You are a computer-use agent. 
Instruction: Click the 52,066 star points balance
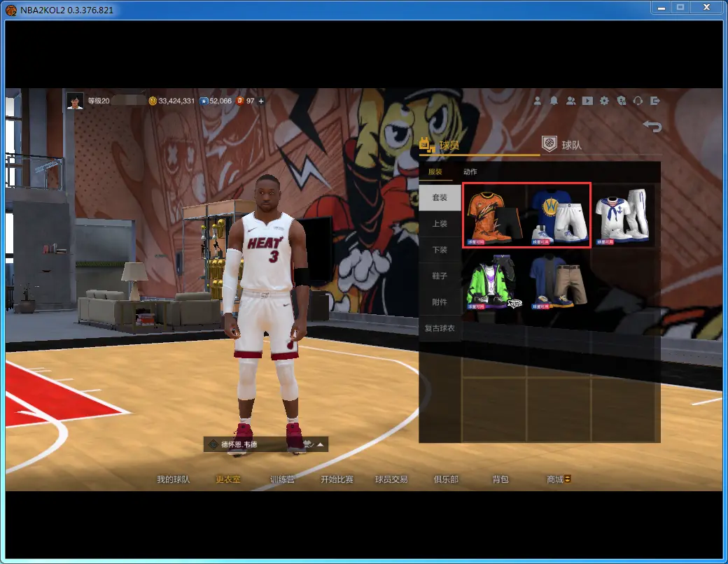coord(220,101)
